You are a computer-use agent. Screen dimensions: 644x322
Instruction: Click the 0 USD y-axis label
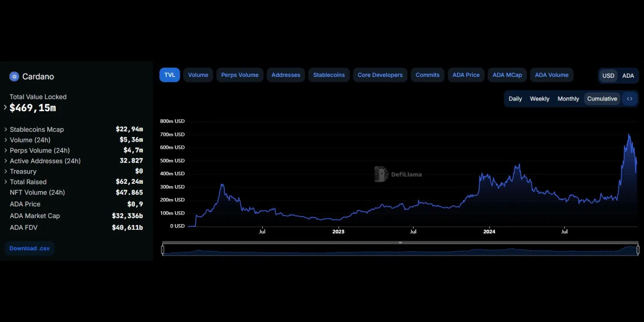coord(177,226)
